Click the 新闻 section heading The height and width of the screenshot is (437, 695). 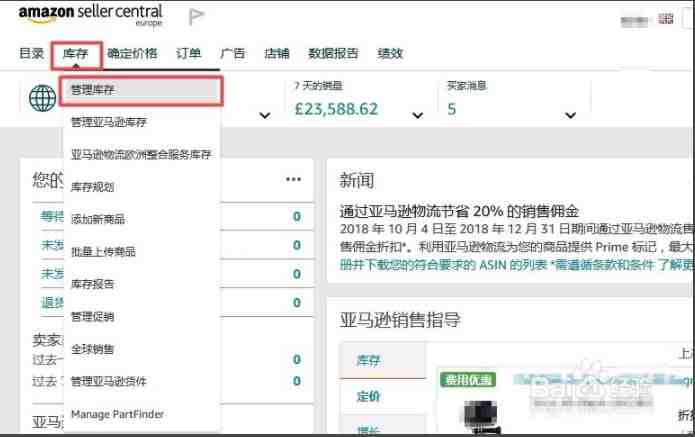pyautogui.click(x=357, y=181)
